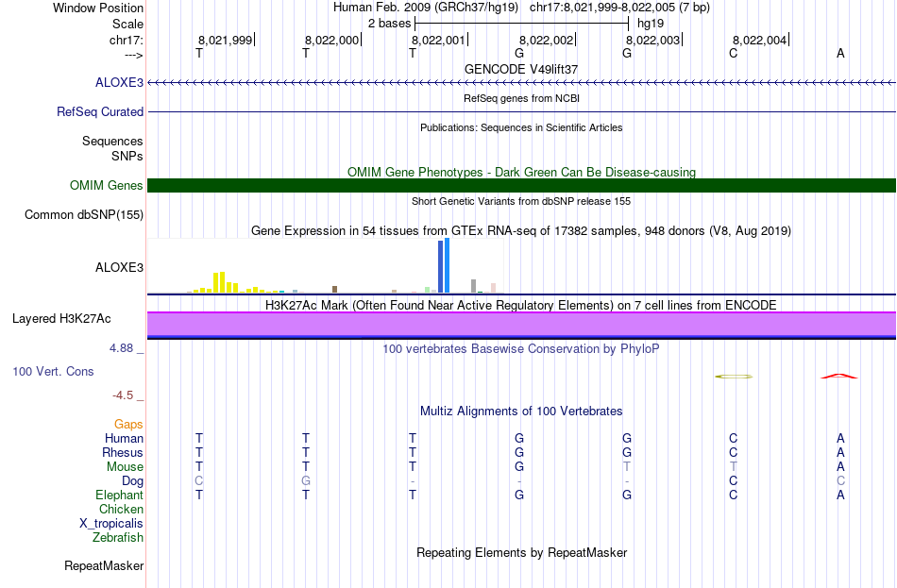Image resolution: width=897 pixels, height=588 pixels.
Task: Click the Zebrafish alignment row label
Action: coord(118,538)
